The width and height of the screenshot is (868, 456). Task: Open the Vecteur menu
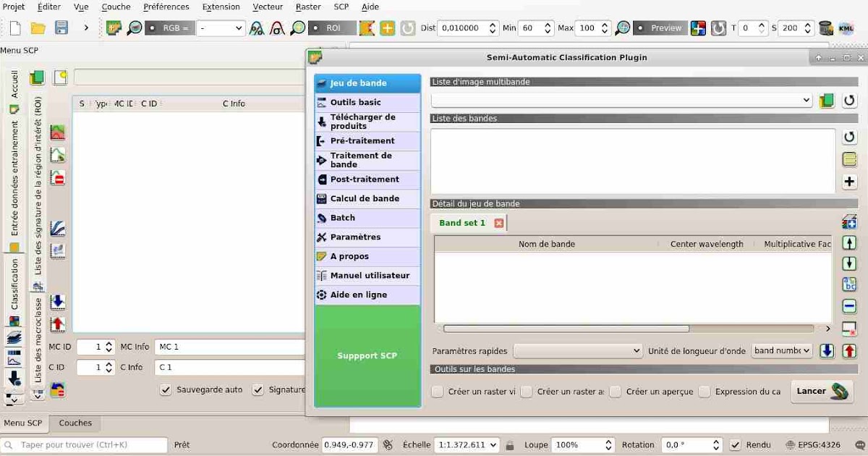[268, 7]
